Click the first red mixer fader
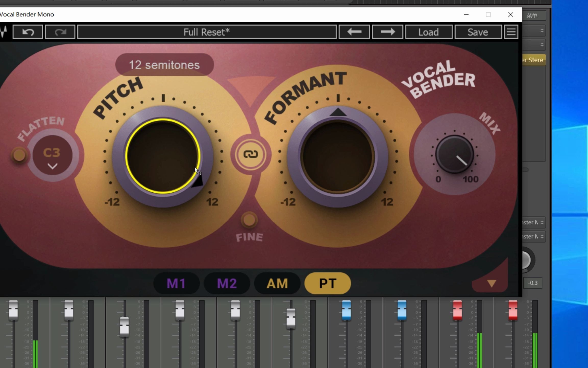 (x=457, y=310)
